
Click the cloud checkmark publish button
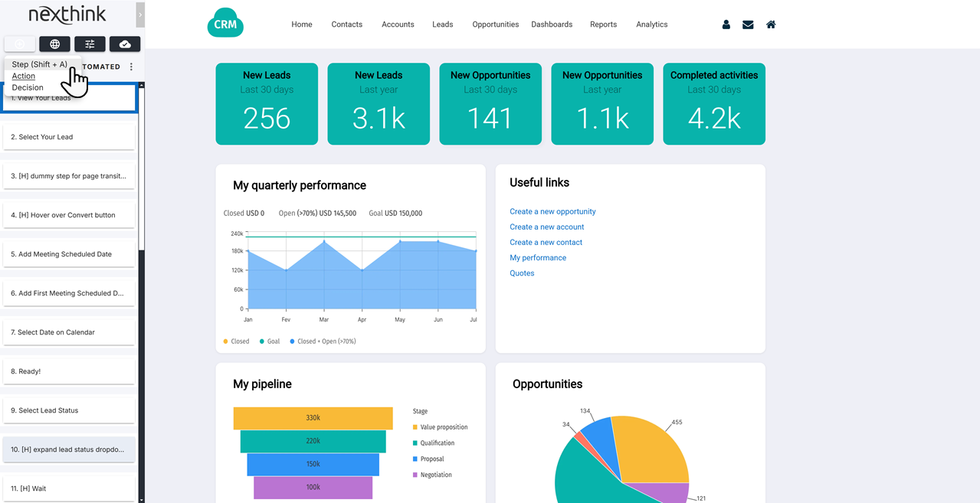tap(125, 44)
